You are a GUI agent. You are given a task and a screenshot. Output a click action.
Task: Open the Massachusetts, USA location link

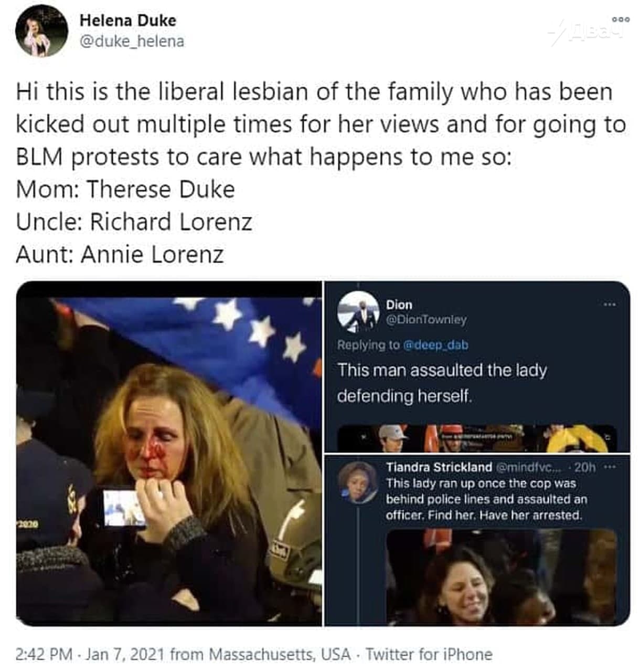click(x=280, y=654)
